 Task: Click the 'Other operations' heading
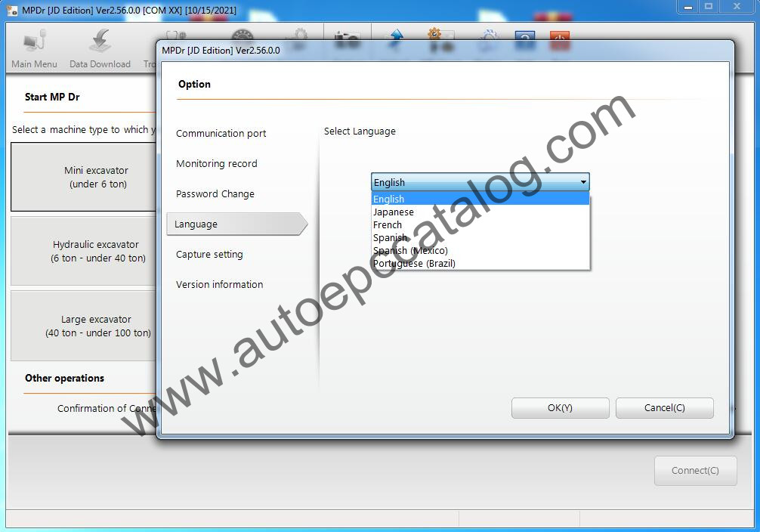pyautogui.click(x=64, y=379)
